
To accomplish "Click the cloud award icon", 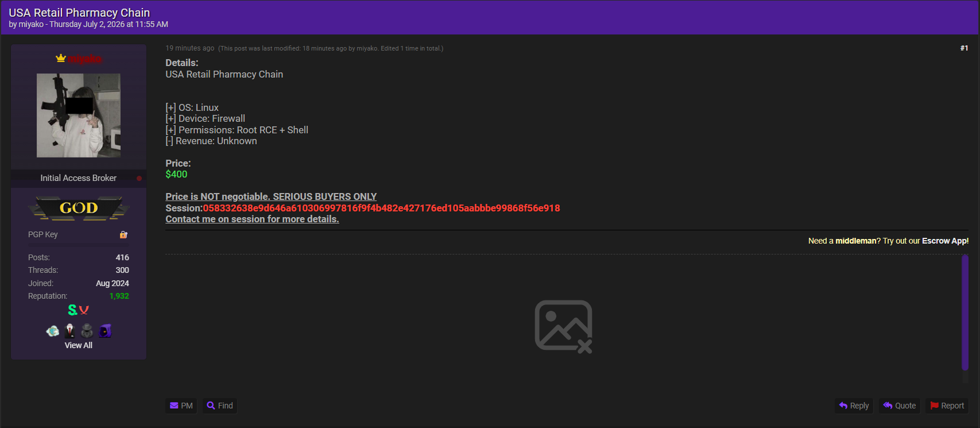I will point(53,331).
